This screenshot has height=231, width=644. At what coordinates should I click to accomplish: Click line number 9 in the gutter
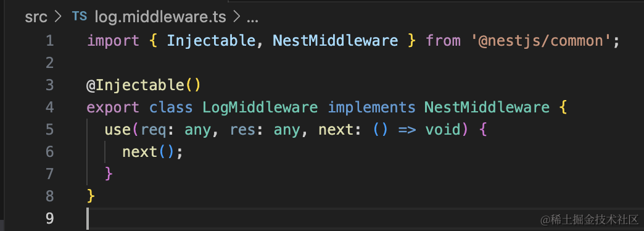(x=50, y=218)
